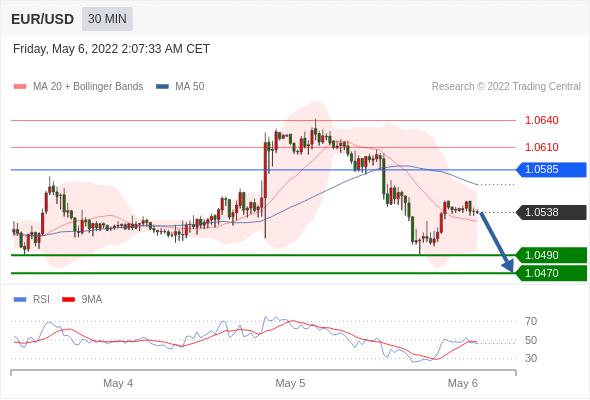Toggle the 9MA legend entry

pyautogui.click(x=92, y=300)
